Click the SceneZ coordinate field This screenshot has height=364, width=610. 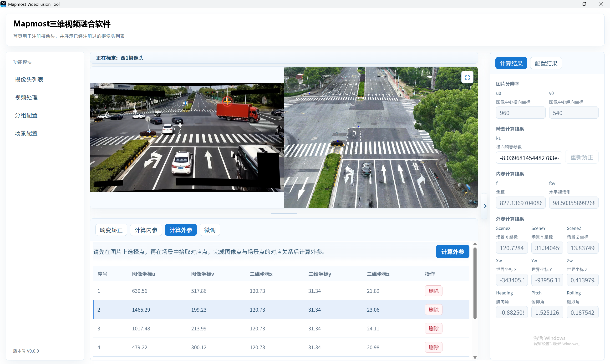[x=583, y=248]
